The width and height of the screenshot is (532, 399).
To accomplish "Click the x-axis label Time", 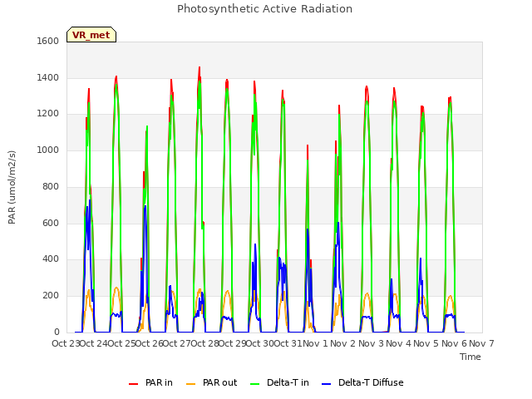I will 470,357.
